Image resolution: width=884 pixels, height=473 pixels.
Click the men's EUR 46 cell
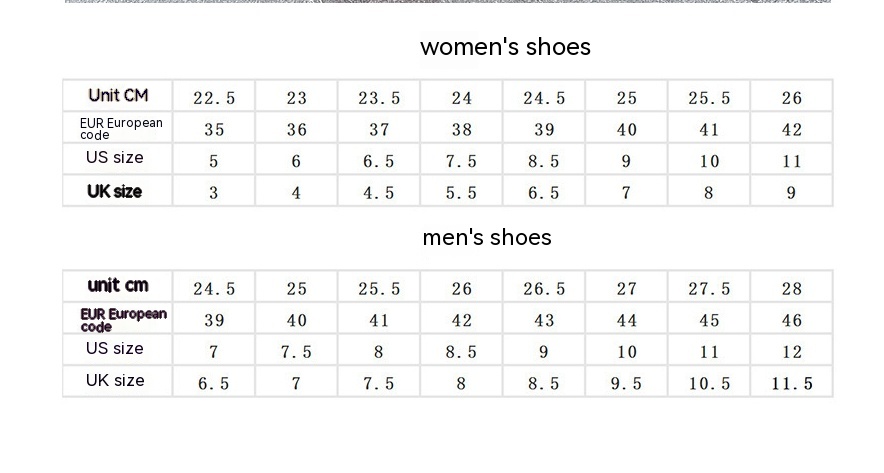[792, 321]
